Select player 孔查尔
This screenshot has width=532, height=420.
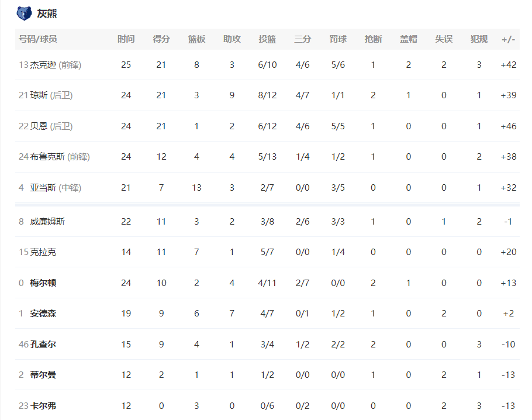[43, 345]
